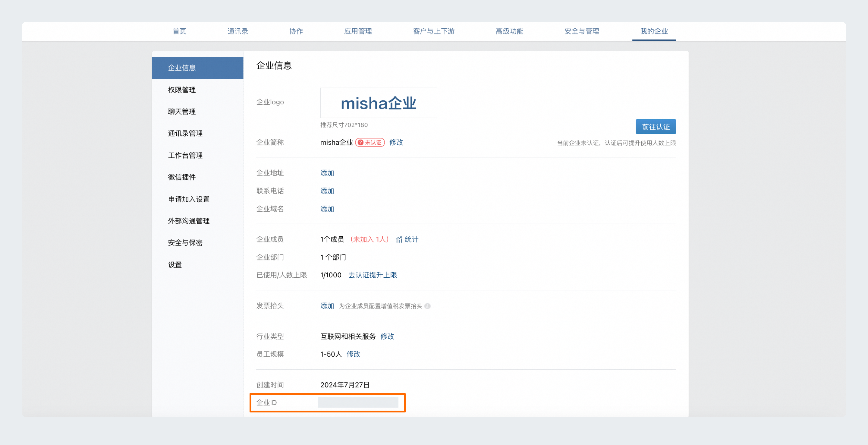The width and height of the screenshot is (868, 445).
Task: Open 安全与保密 sidebar item
Action: pos(197,243)
